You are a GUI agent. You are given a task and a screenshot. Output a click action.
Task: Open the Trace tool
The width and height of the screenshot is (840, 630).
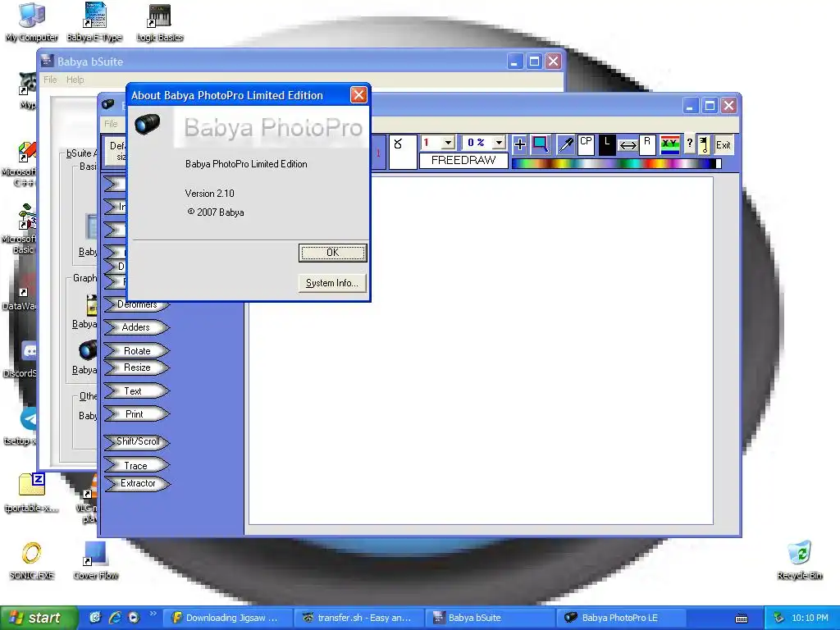point(137,466)
